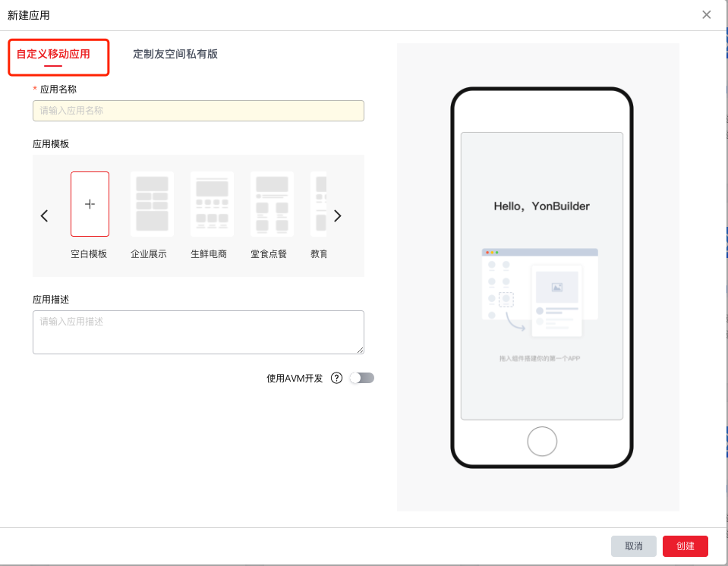Focus the 应用描述 text area

pyautogui.click(x=198, y=332)
